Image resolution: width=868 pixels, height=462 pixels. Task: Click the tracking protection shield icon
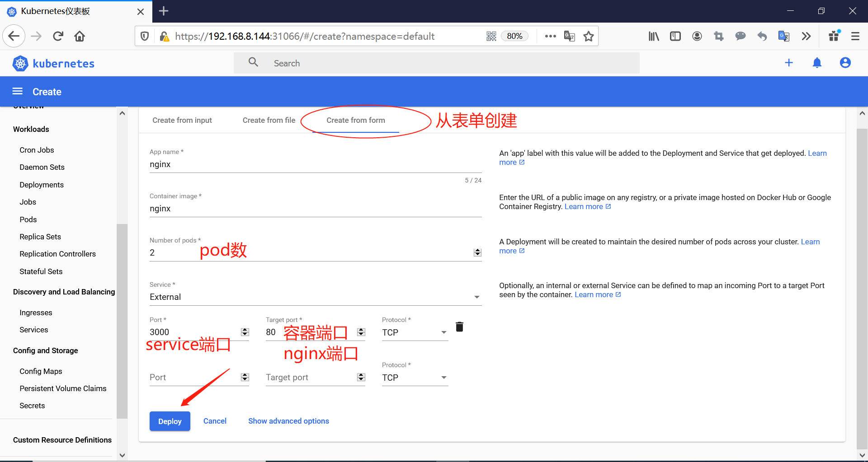click(145, 36)
